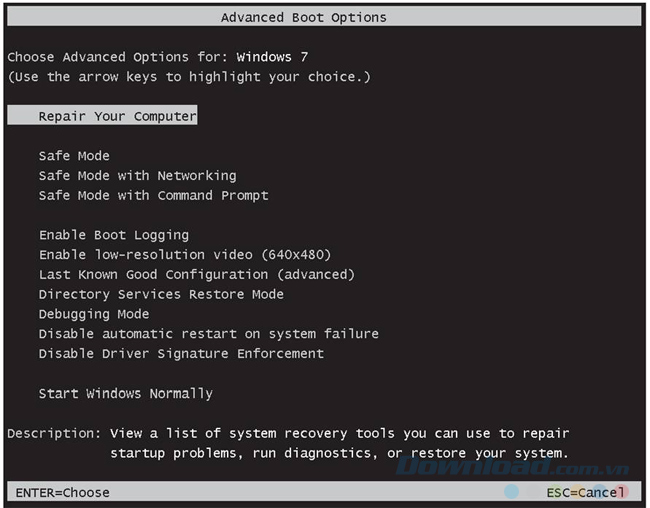This screenshot has height=508, width=650.
Task: Choose Start Windows Normally
Action: (x=126, y=393)
